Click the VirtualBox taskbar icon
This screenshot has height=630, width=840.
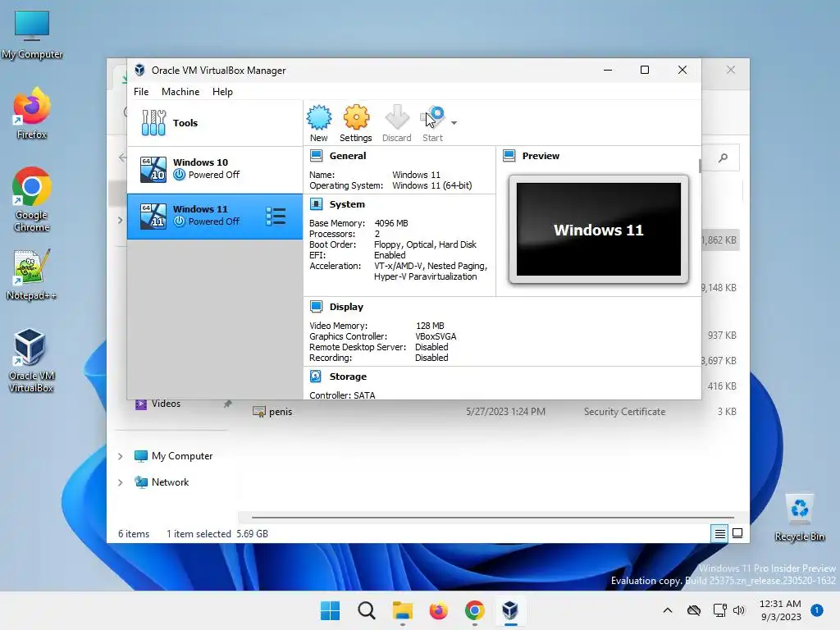pyautogui.click(x=510, y=610)
